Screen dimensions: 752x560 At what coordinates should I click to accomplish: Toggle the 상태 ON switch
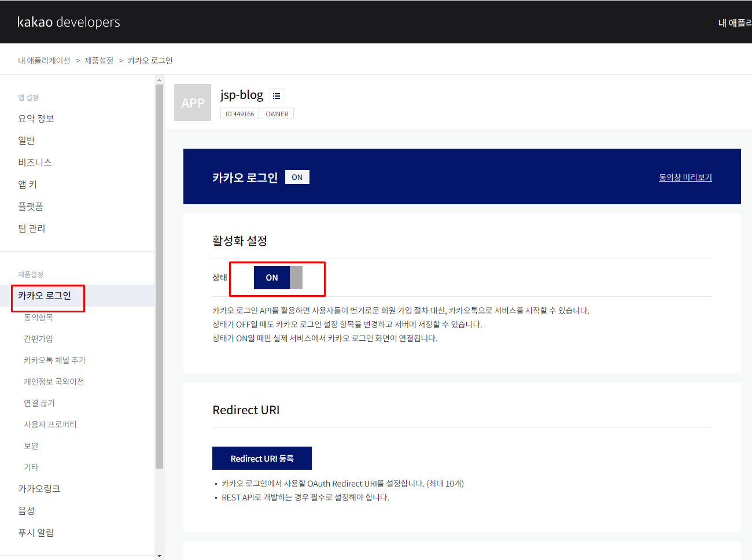click(x=278, y=278)
